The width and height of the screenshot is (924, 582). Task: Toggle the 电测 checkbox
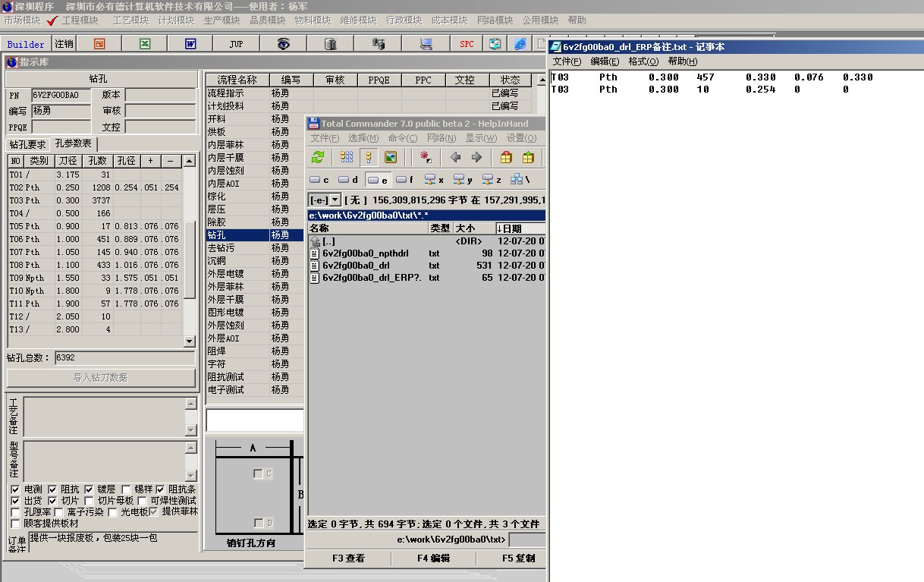(16, 489)
